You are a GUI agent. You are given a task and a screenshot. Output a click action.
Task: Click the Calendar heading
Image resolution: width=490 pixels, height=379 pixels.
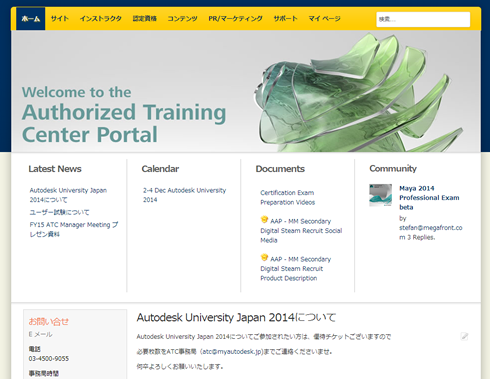tap(160, 169)
